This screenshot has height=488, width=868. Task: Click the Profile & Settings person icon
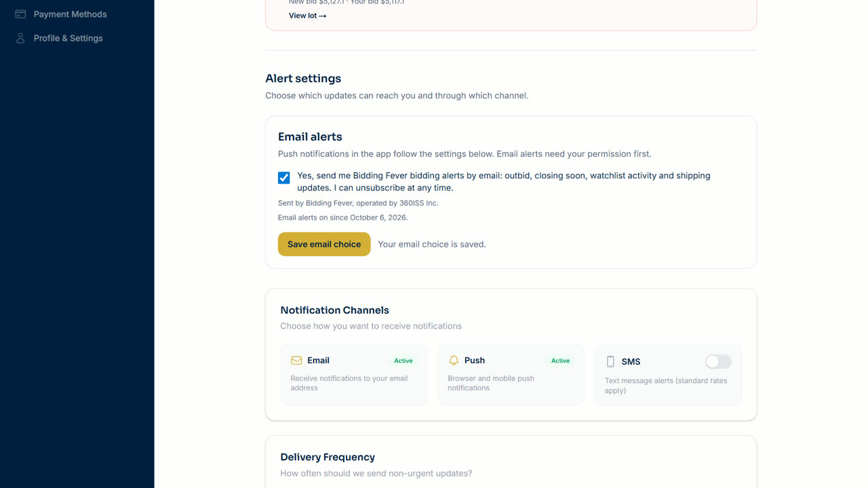coord(20,38)
